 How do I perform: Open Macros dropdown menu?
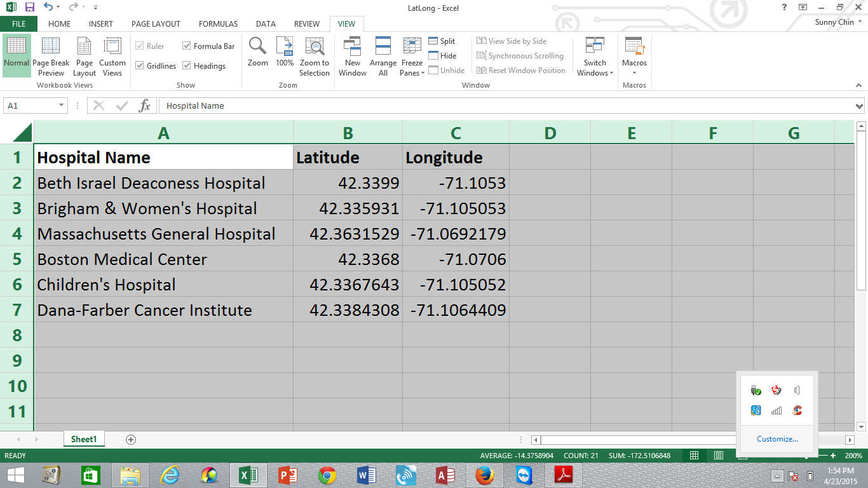[634, 55]
